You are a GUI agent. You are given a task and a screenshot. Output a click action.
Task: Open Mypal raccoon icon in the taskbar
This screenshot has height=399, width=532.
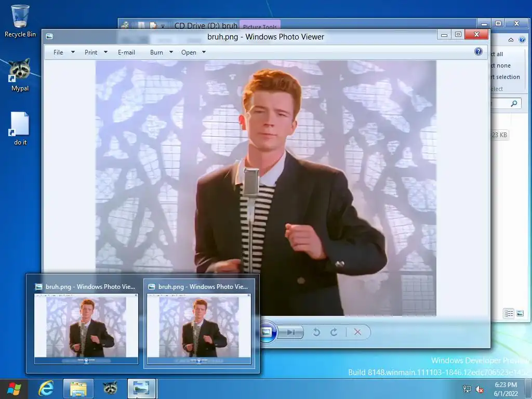click(x=110, y=389)
